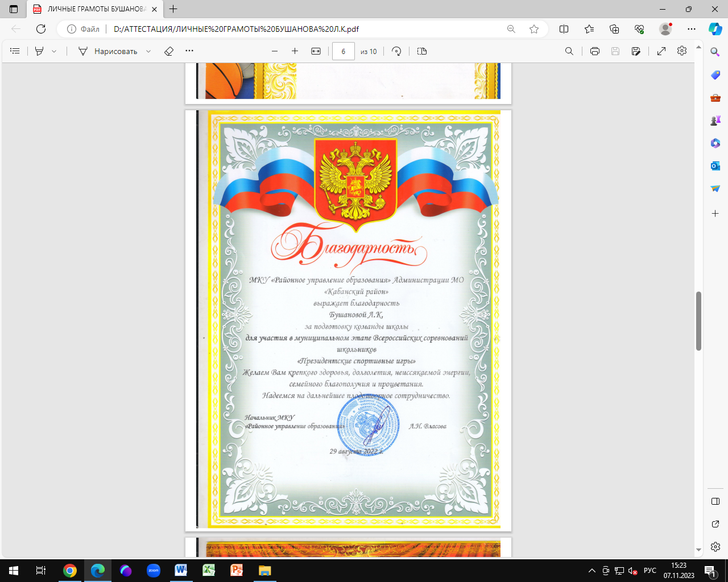
Task: Toggle fit to width view
Action: point(316,51)
